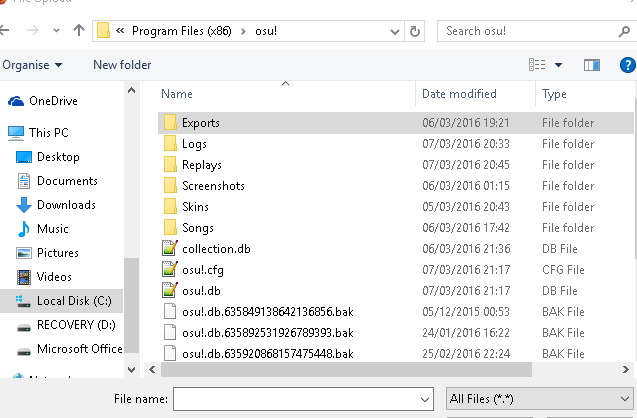Viewport: 637px width, 418px height.
Task: Expand address bar history dropdown
Action: [x=394, y=31]
